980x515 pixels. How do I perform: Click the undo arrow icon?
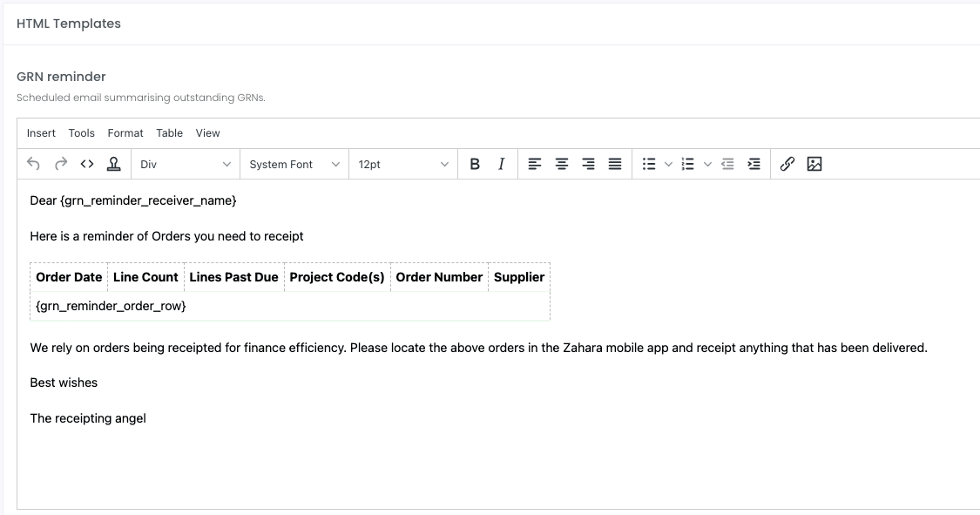pyautogui.click(x=34, y=164)
